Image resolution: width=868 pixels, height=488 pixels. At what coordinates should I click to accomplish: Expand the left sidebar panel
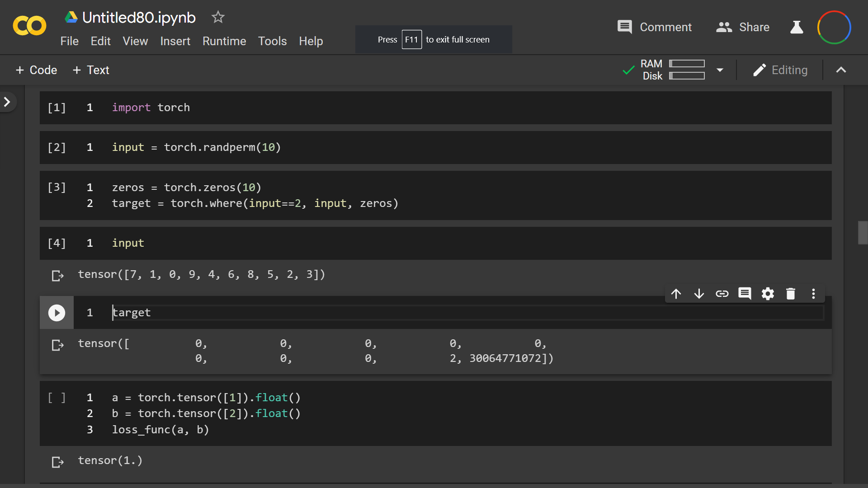(x=7, y=102)
